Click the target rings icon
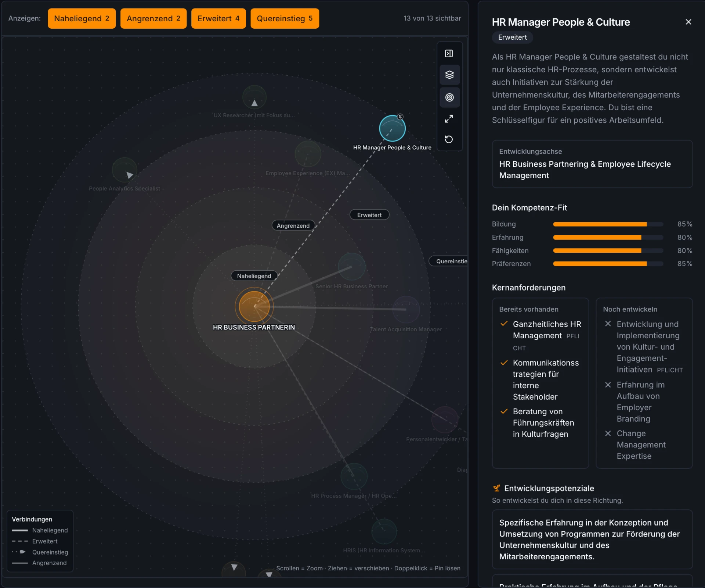705x588 pixels. [x=449, y=97]
